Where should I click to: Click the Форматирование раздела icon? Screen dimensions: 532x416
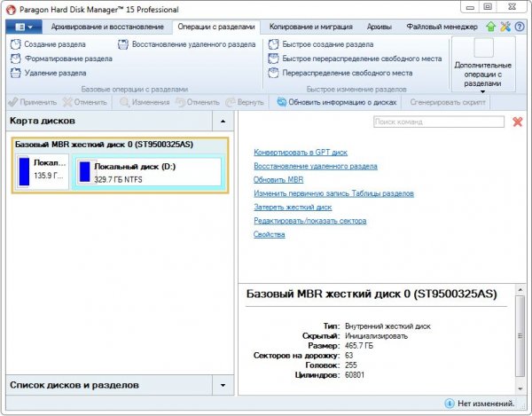16,59
